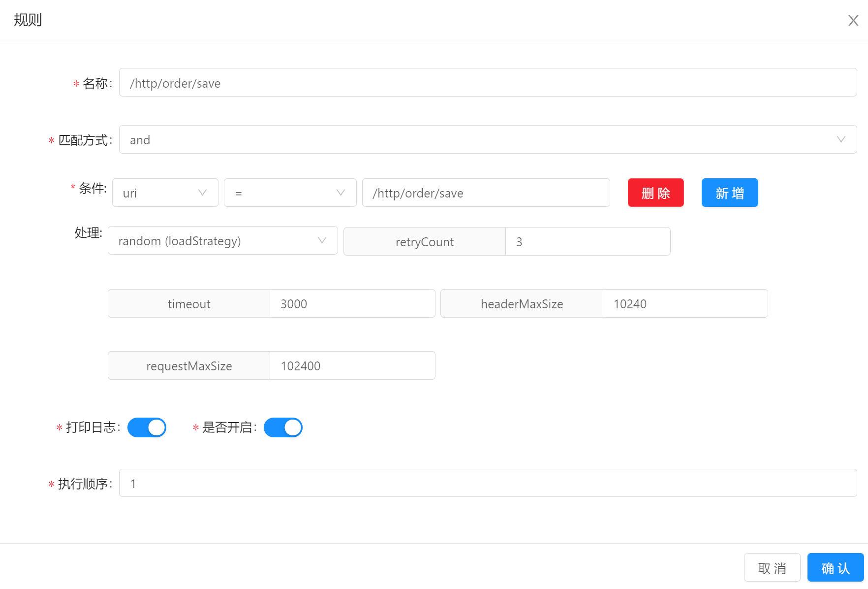Click the 名称 input field

click(487, 83)
